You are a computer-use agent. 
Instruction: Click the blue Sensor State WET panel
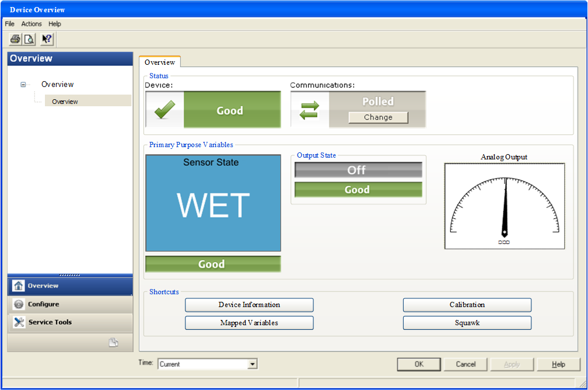[x=213, y=203]
